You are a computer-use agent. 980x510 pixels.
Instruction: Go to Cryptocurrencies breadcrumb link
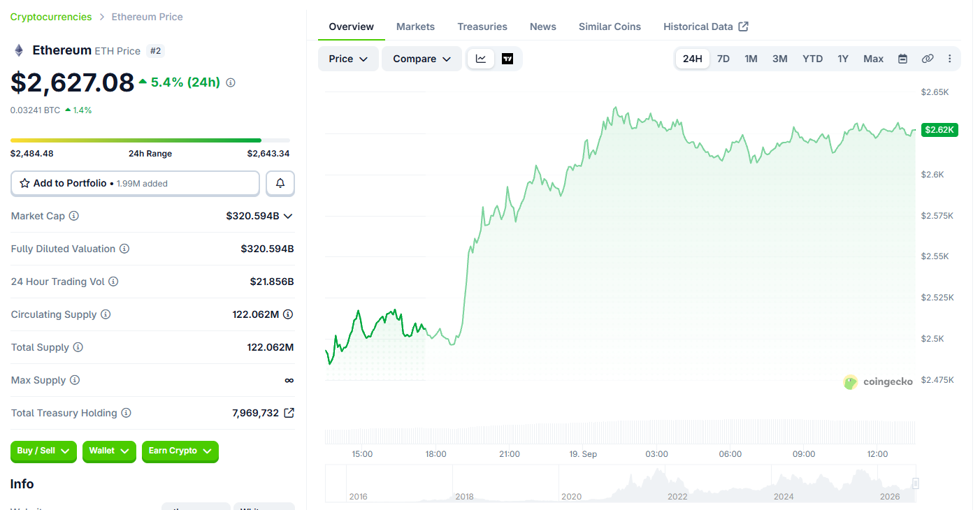(x=51, y=17)
